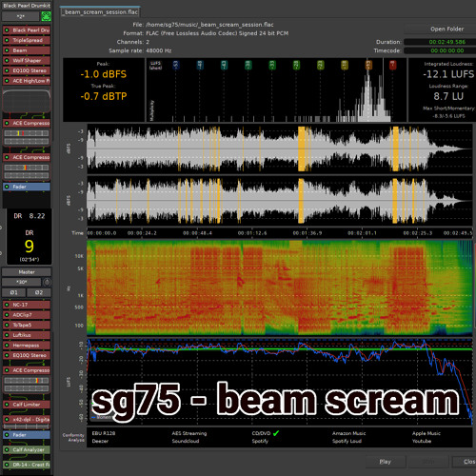Select EQ10Q Stereo in the Master strip
This screenshot has width=476, height=476.
point(27,355)
